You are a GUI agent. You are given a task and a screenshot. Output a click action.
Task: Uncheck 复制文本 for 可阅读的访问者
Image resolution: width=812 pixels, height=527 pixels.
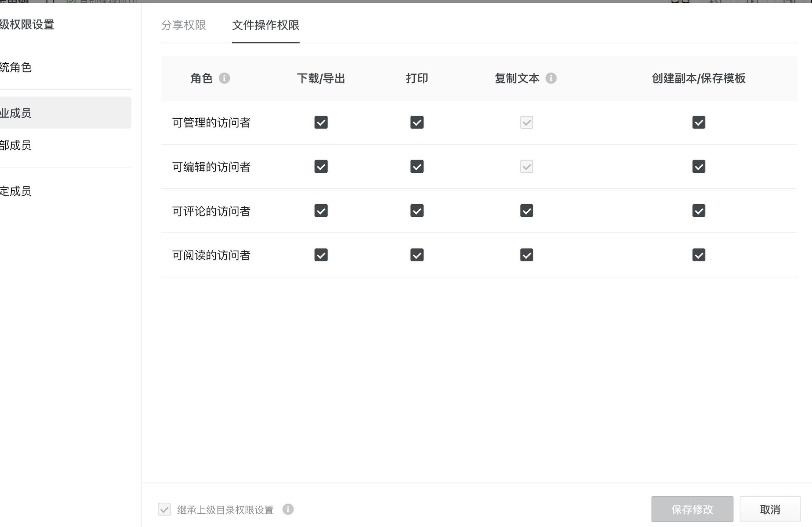(527, 255)
